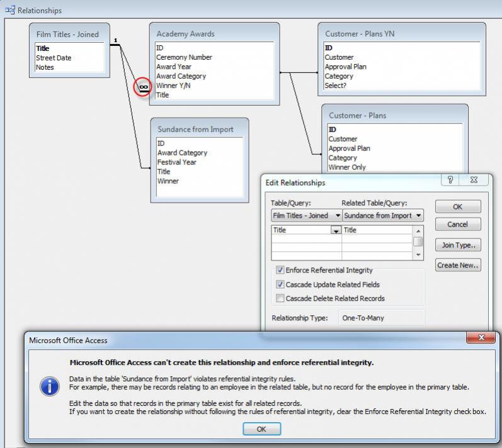This screenshot has height=448, width=502.
Task: Select Category in Customer - Plans YN
Action: click(x=339, y=76)
